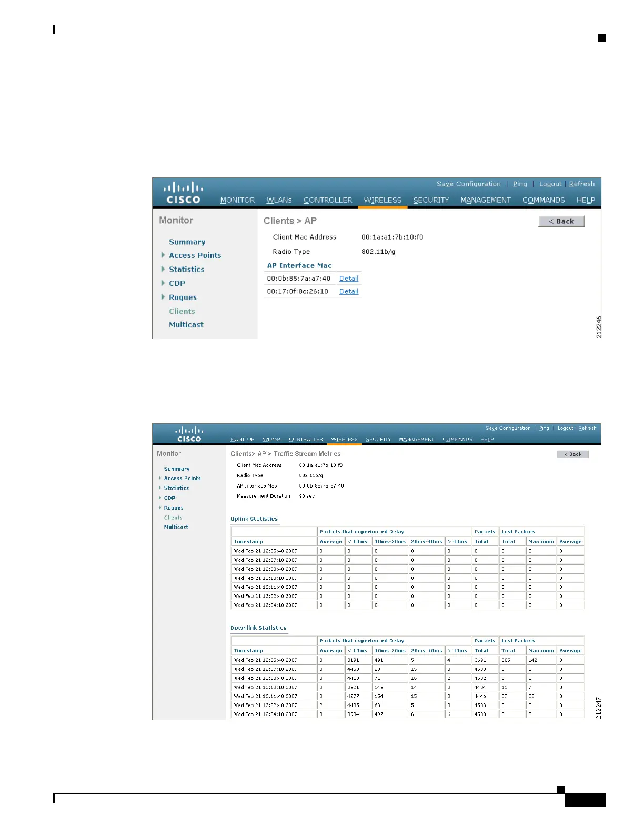
Task: Select Summary in Traffic Stream Metrics sidebar
Action: click(177, 469)
